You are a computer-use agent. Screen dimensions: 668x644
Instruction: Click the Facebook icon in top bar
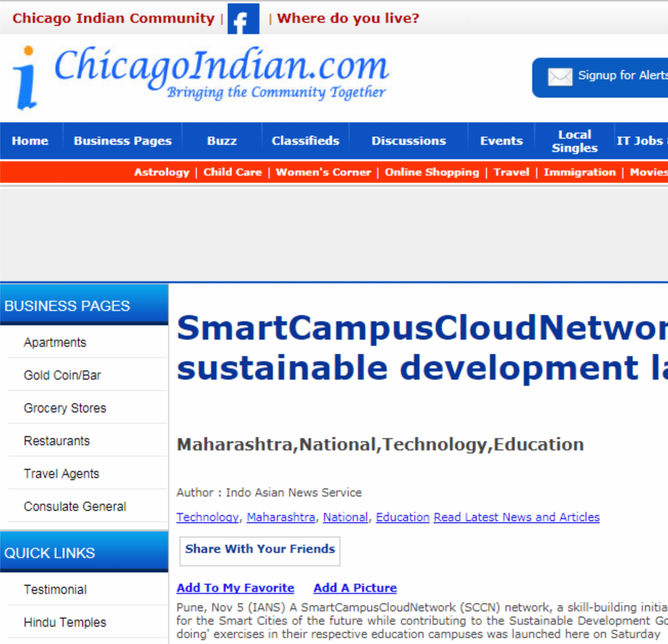click(x=243, y=19)
